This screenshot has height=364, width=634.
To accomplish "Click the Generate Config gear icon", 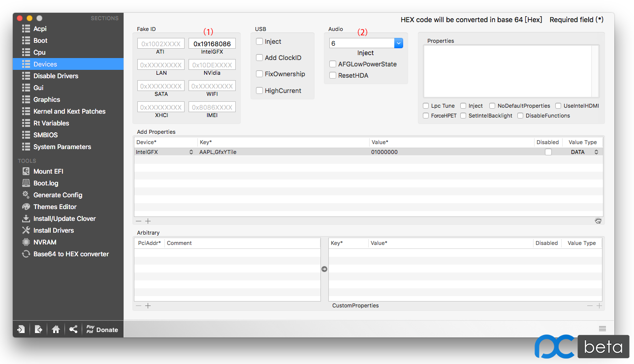I will pos(26,195).
